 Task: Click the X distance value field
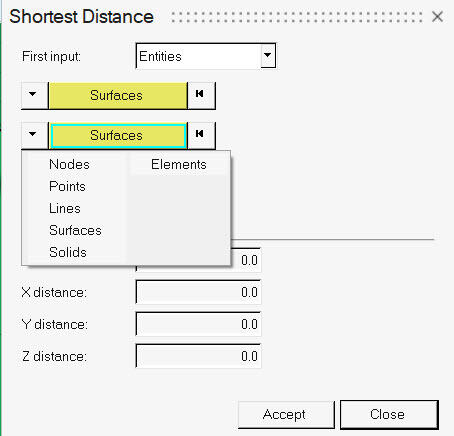coord(198,292)
